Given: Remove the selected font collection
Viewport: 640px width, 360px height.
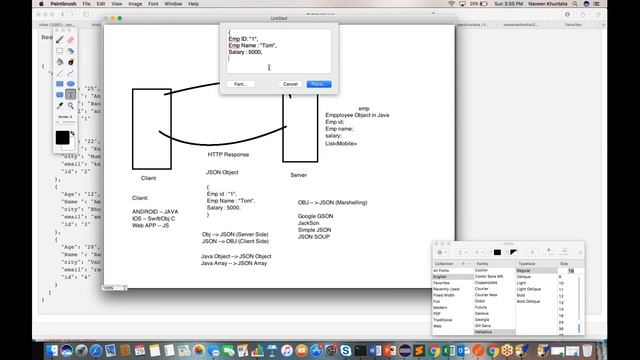Looking at the screenshot, I should (469, 264).
